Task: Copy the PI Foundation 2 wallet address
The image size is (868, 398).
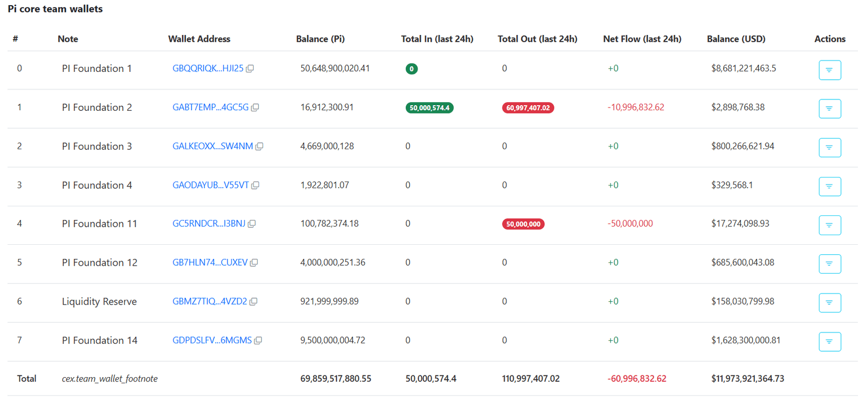Action: (255, 107)
